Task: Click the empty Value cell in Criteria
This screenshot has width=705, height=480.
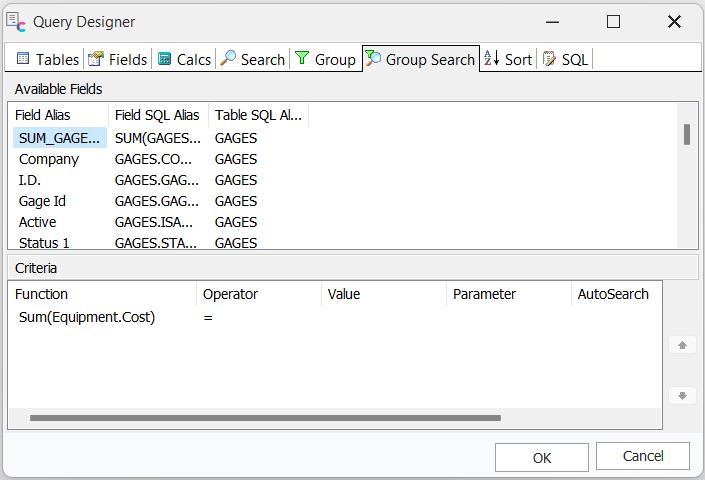Action: tap(384, 317)
